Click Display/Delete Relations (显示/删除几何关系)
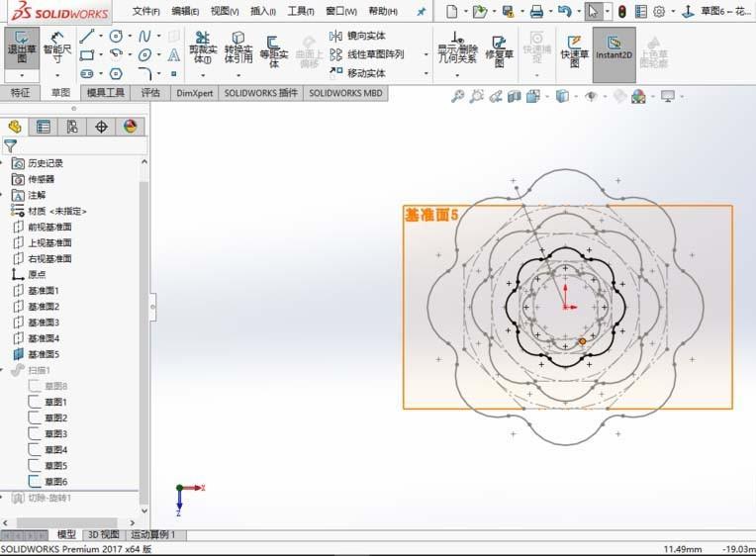The height and width of the screenshot is (556, 756). tap(456, 47)
